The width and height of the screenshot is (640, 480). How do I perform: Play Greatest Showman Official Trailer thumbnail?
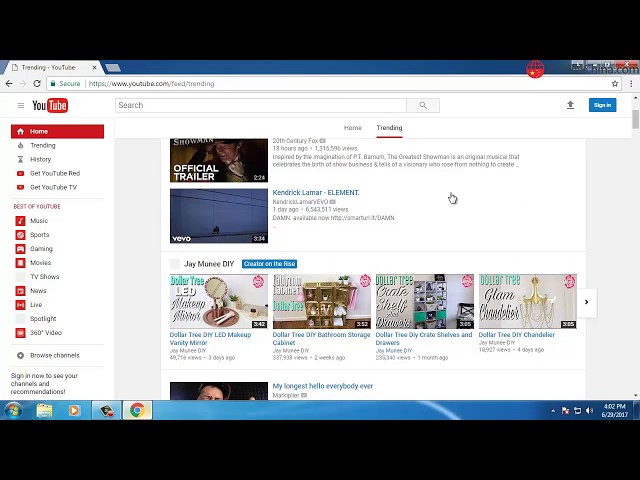tap(219, 160)
